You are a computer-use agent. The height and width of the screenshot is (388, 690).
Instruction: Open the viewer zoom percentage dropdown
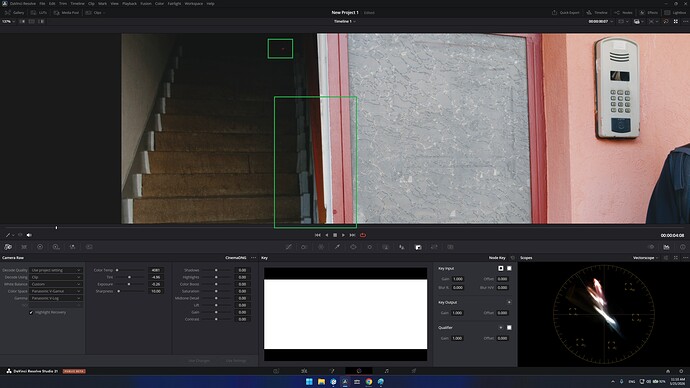click(x=8, y=22)
